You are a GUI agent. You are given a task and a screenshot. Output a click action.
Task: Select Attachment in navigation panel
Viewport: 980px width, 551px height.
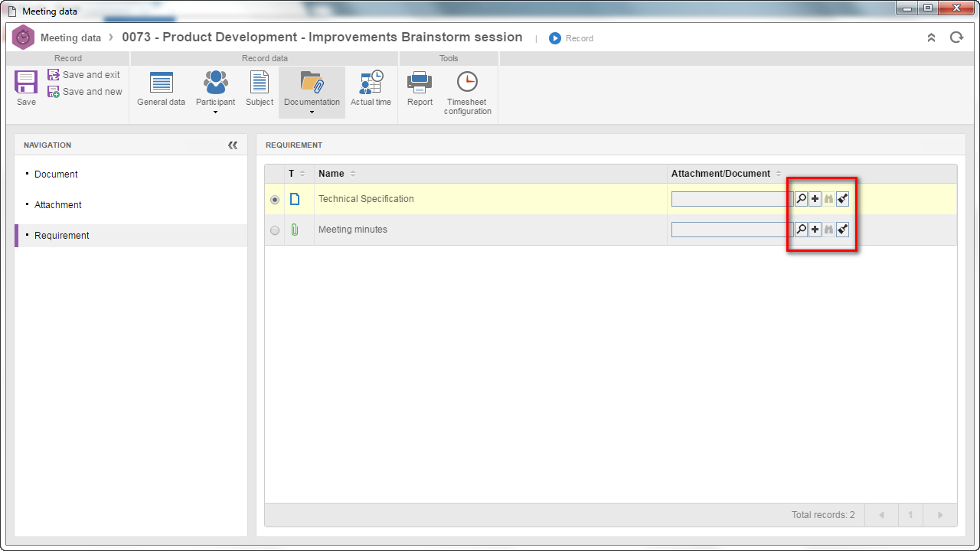(58, 205)
